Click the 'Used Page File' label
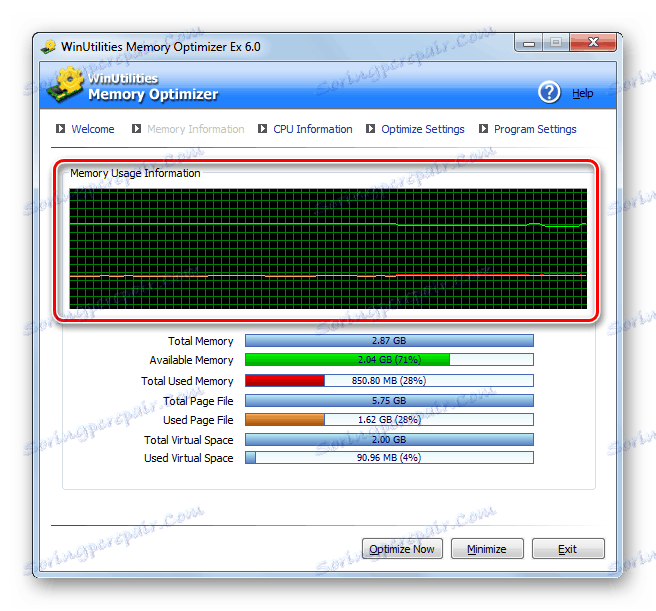The height and width of the screenshot is (611, 656). coord(198,420)
